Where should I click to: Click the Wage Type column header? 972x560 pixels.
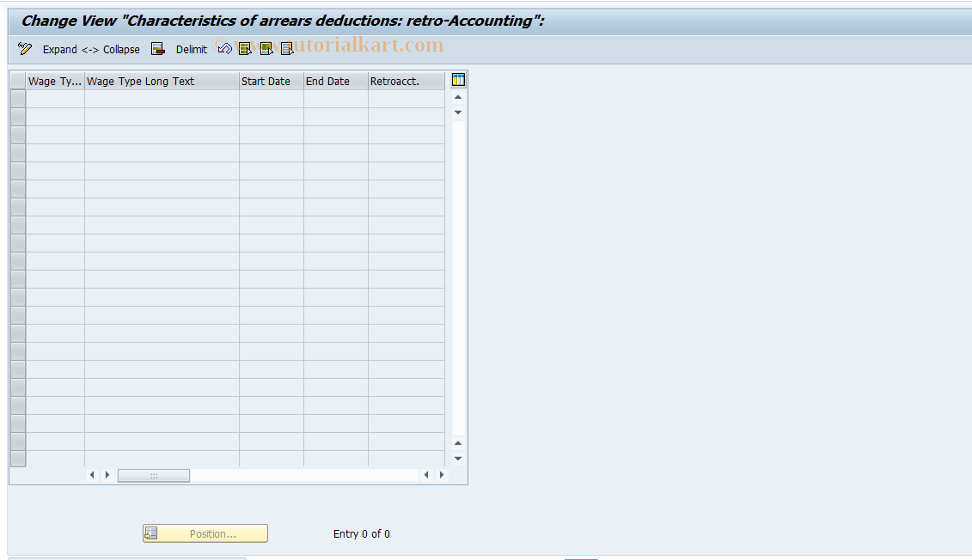[x=55, y=81]
